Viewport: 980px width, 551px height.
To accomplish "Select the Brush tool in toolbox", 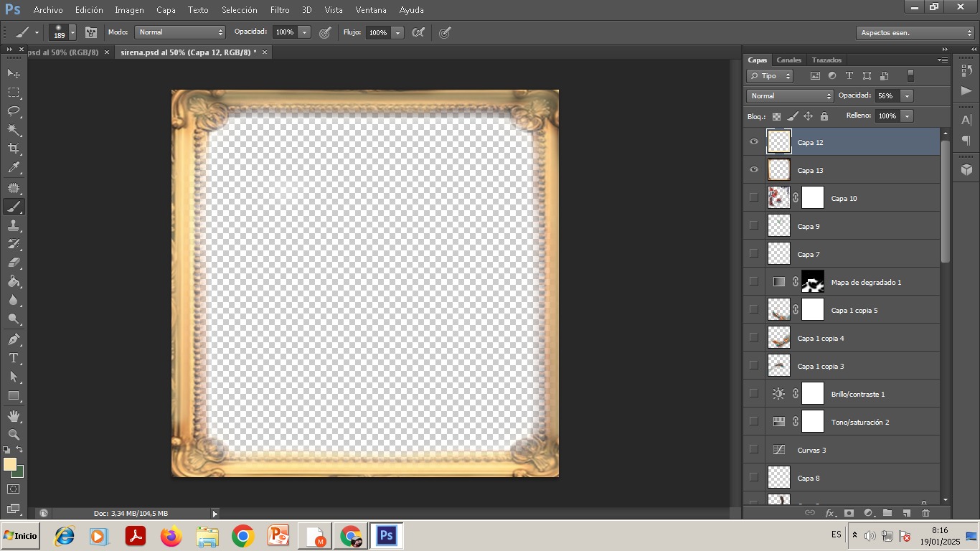I will pyautogui.click(x=14, y=207).
